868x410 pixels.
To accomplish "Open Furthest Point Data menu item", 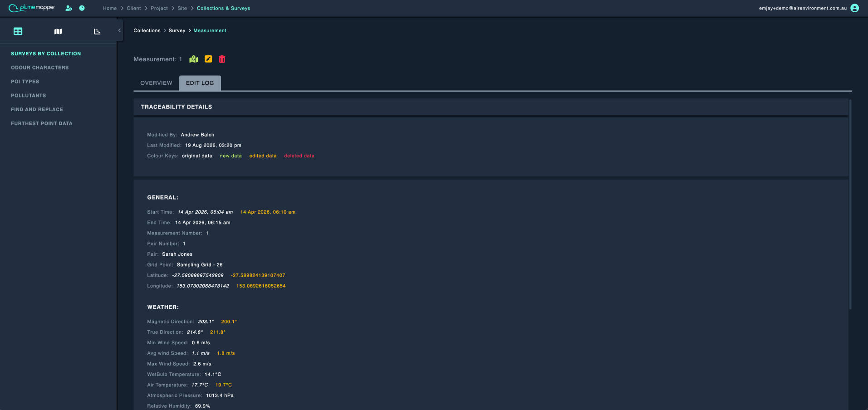I will tap(42, 123).
